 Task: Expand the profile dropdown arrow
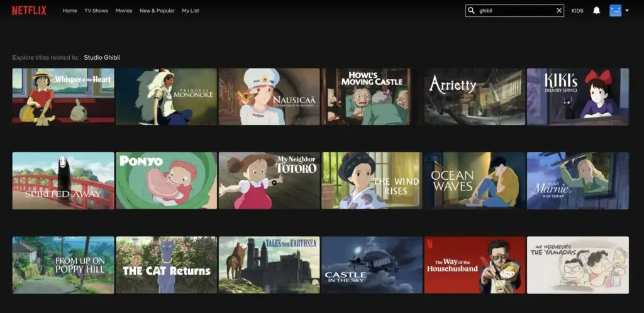coord(626,11)
